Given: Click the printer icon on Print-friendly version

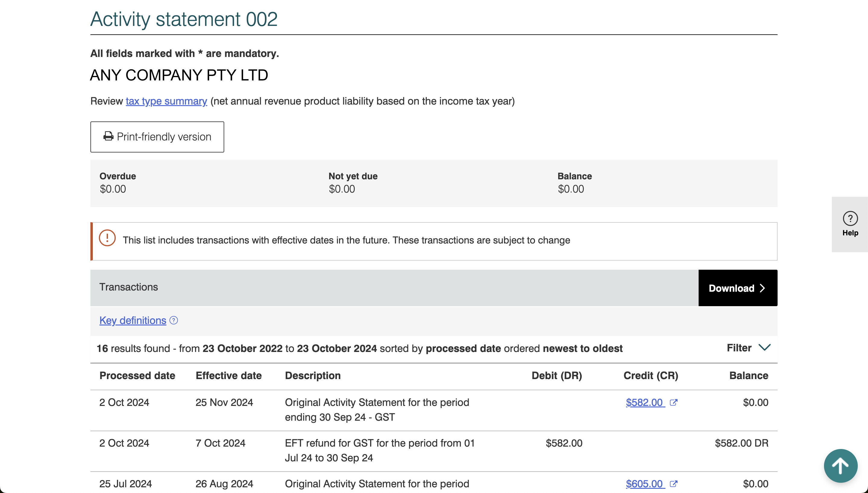Looking at the screenshot, I should (x=108, y=136).
